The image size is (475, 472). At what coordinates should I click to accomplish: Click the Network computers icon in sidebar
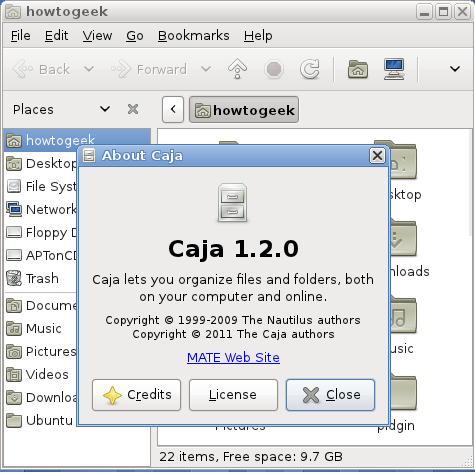(x=14, y=209)
